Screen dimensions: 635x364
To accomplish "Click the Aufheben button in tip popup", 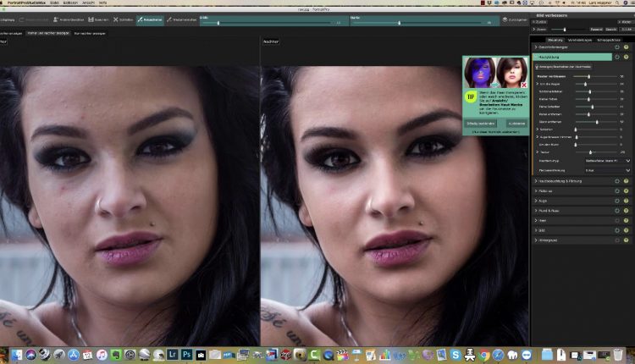I will (x=516, y=124).
